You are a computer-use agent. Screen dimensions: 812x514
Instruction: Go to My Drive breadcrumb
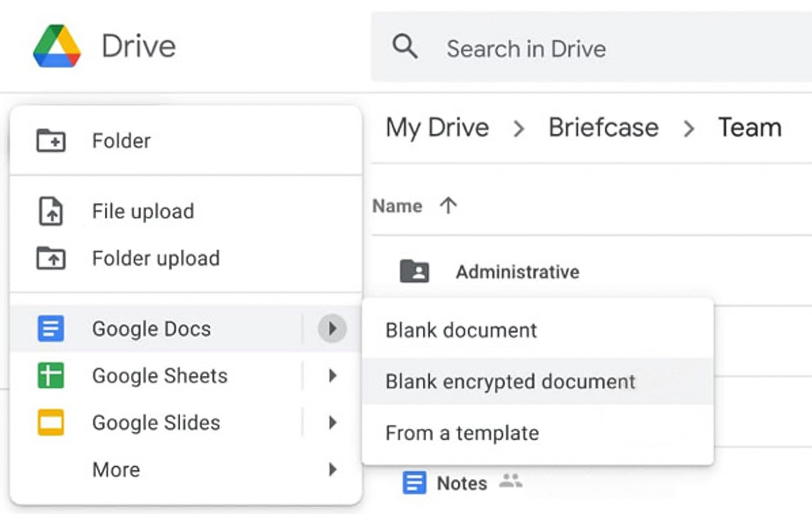coord(437,128)
